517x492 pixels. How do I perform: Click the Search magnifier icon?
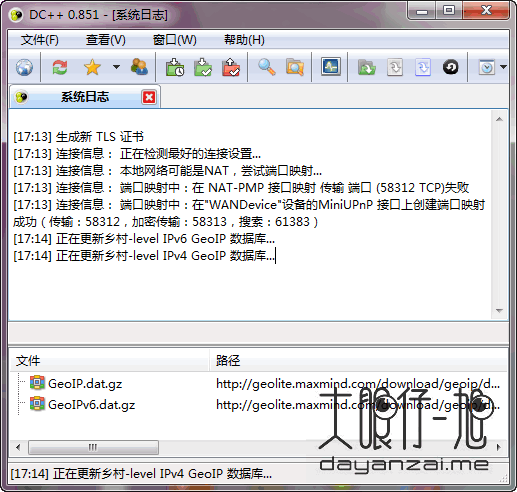pyautogui.click(x=267, y=67)
